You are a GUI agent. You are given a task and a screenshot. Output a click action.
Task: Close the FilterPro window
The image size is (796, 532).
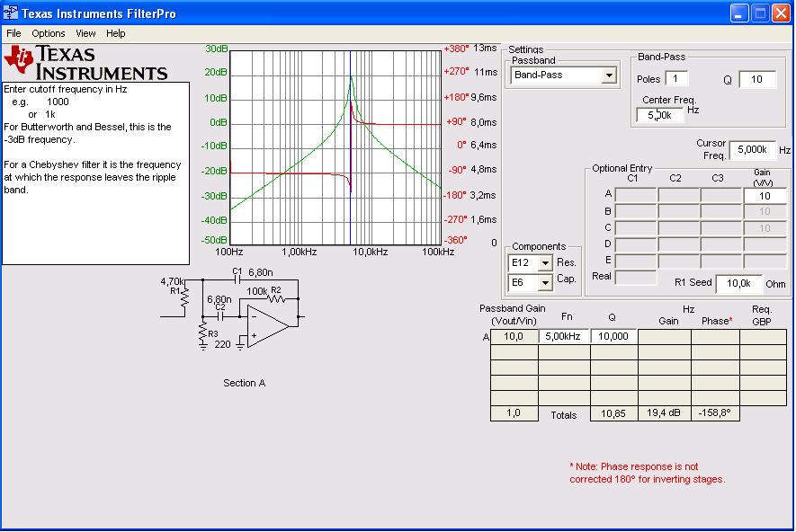[x=781, y=13]
